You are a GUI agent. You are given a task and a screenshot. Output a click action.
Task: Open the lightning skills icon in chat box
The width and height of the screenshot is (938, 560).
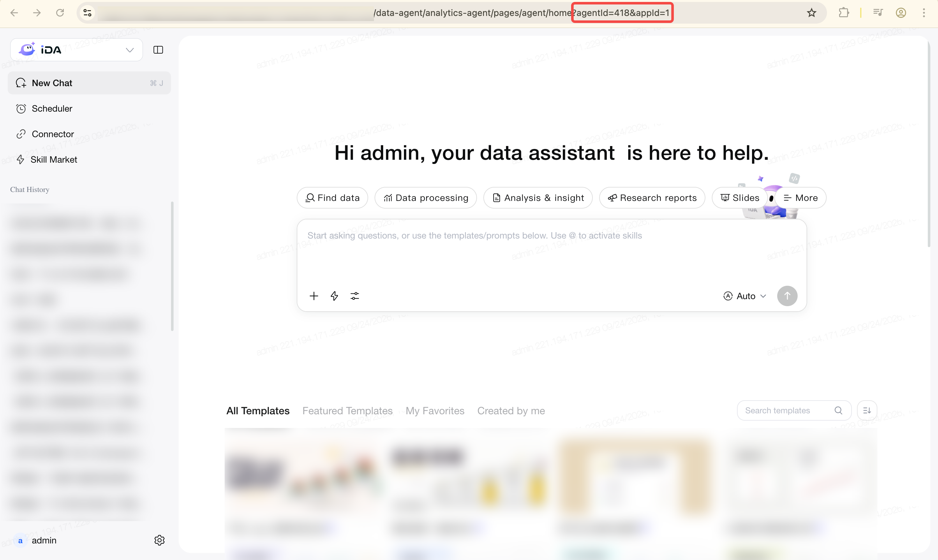point(334,296)
